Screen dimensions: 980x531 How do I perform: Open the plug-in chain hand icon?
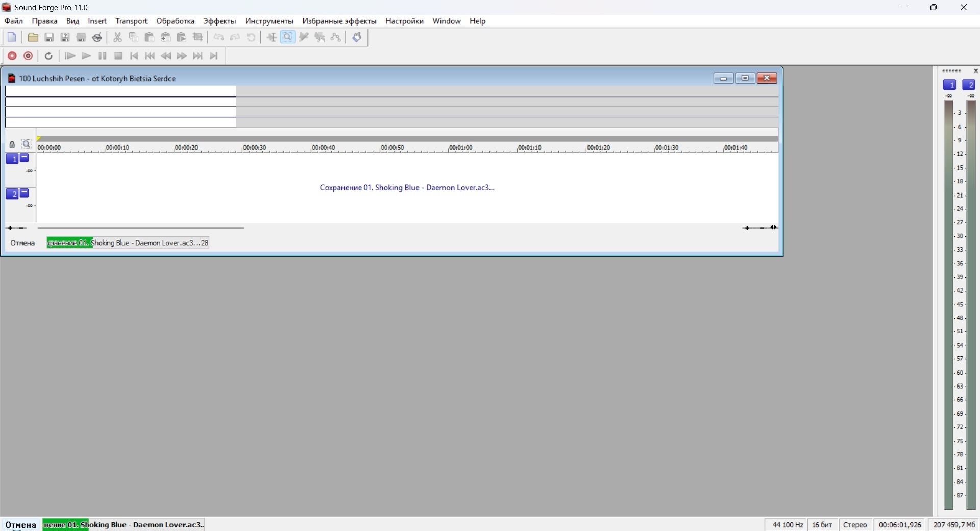(x=357, y=37)
